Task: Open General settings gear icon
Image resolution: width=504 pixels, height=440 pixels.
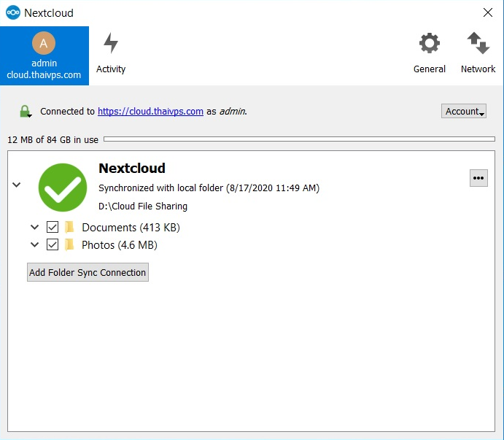Action: 429,44
